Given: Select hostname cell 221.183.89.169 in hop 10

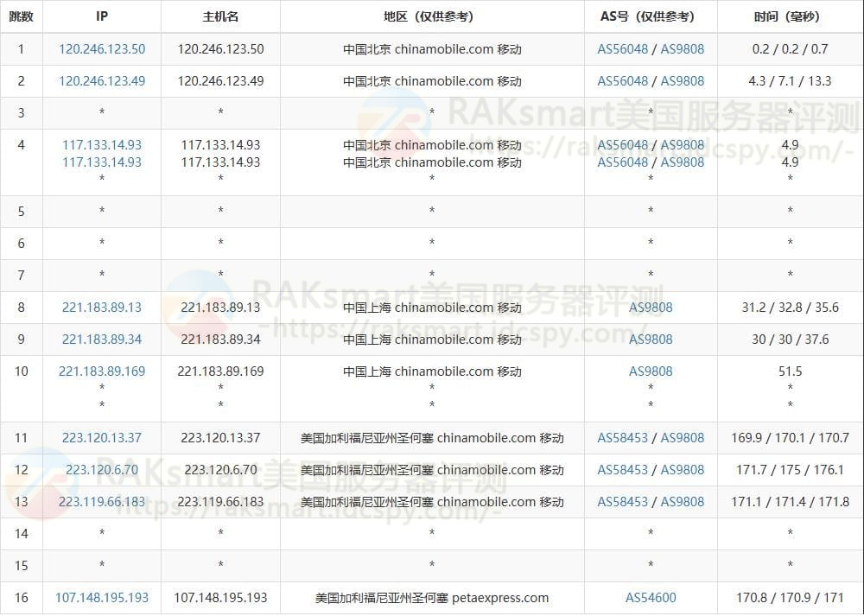Looking at the screenshot, I should tap(220, 372).
